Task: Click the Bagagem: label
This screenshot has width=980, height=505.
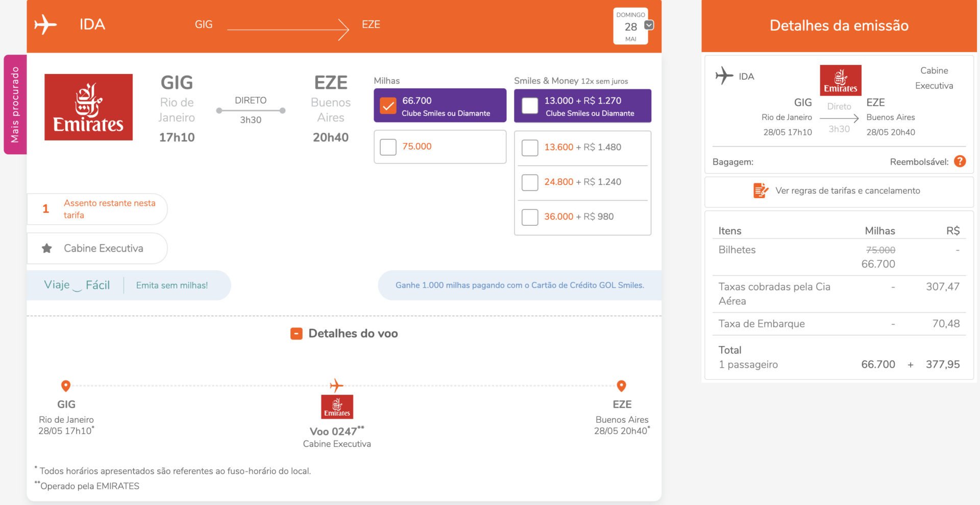Action: pyautogui.click(x=732, y=162)
